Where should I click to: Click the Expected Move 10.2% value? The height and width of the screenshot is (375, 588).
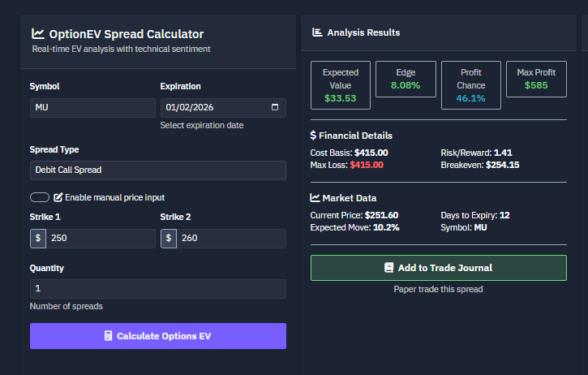tap(386, 227)
